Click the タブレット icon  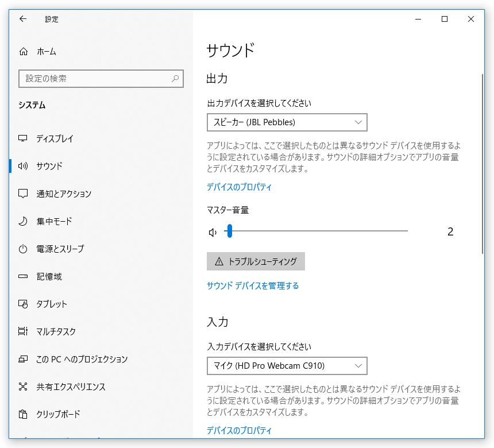pyautogui.click(x=23, y=304)
